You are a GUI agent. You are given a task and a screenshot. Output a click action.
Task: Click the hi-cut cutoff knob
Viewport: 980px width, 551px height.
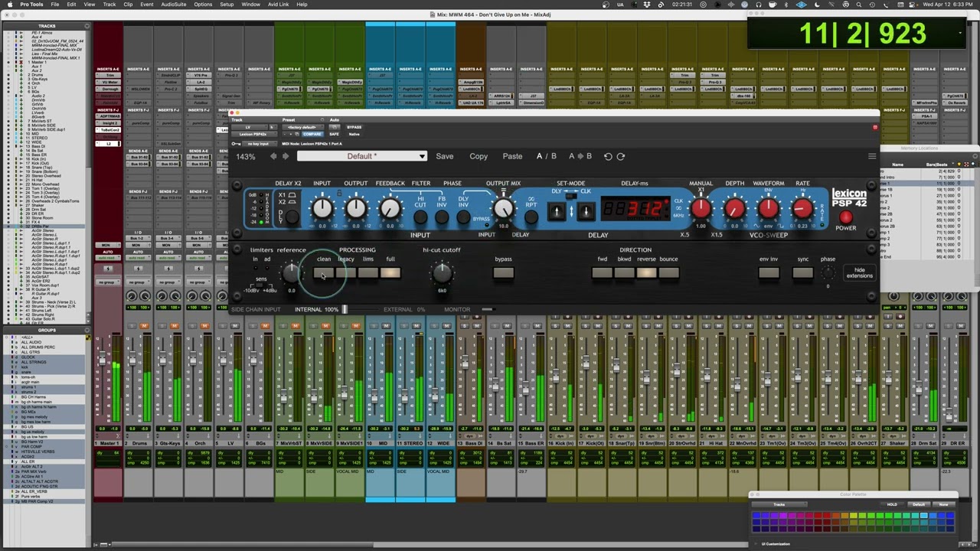(442, 272)
